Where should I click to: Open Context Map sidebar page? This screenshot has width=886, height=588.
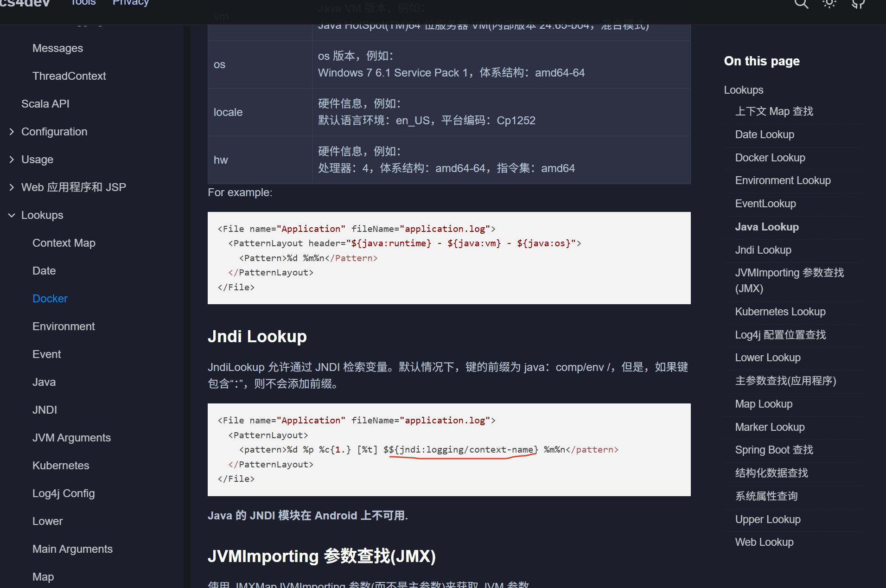[x=64, y=243]
